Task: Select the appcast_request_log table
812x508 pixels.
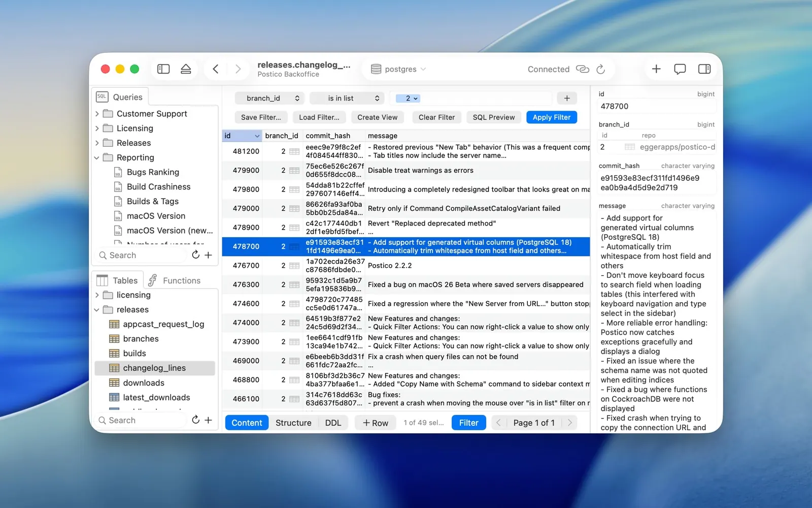Action: point(163,324)
